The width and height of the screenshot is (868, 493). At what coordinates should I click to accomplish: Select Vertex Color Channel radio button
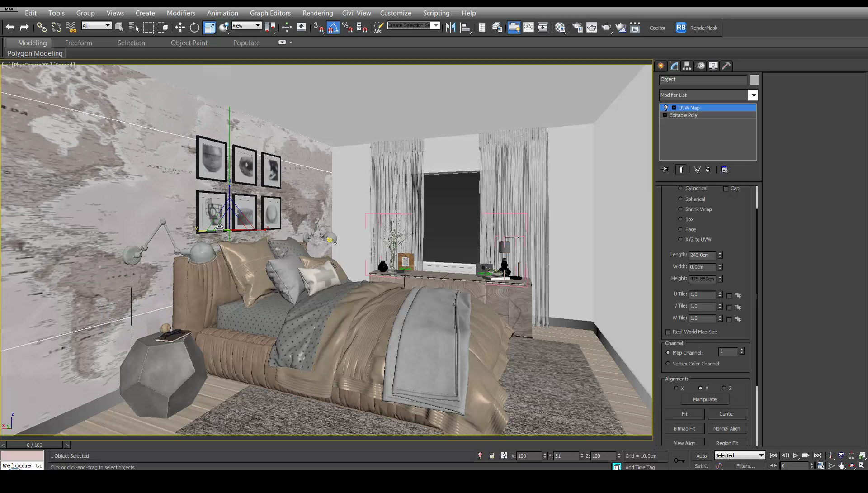(668, 364)
